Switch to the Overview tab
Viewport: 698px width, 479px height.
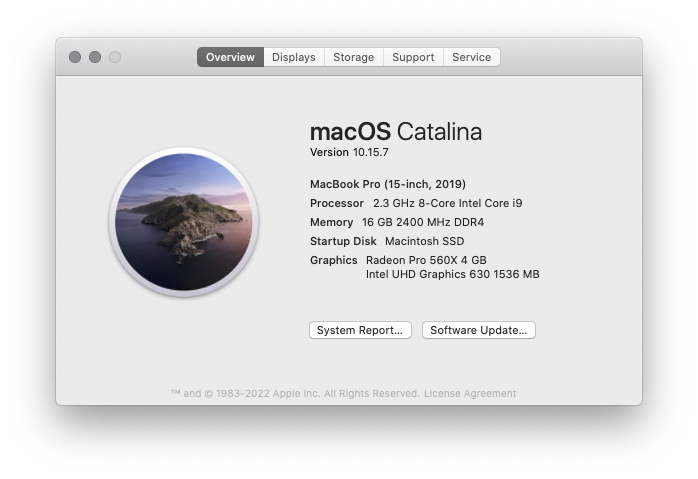[230, 57]
